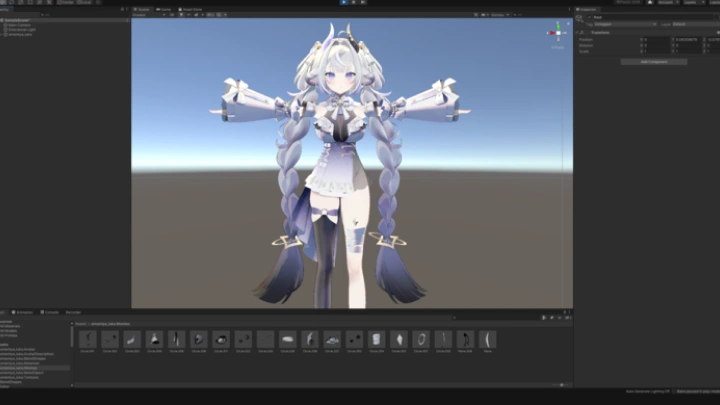Open the Tag dropdown showing Untagged
720x405 pixels.
tap(625, 24)
